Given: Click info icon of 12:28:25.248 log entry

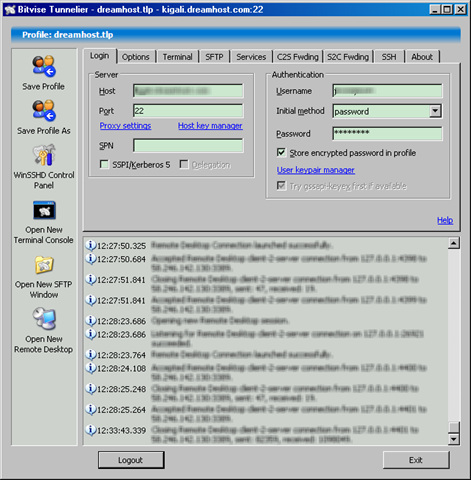Looking at the screenshot, I should click(91, 388).
